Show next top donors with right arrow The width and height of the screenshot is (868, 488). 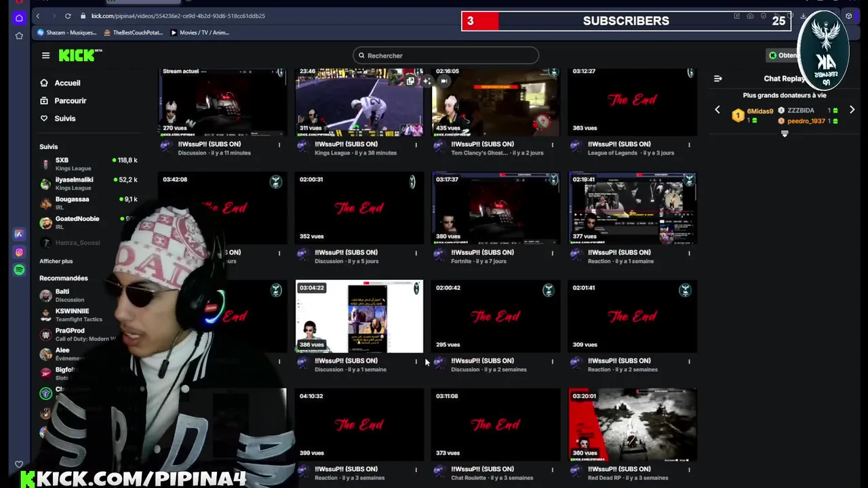pyautogui.click(x=852, y=110)
